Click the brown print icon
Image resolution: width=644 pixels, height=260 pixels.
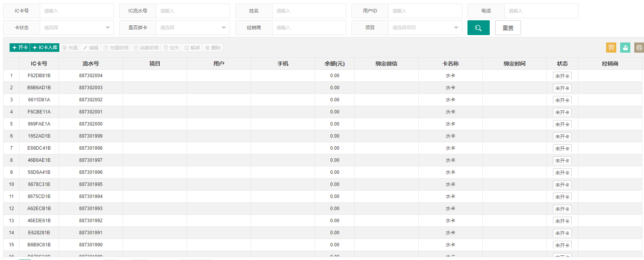click(639, 48)
